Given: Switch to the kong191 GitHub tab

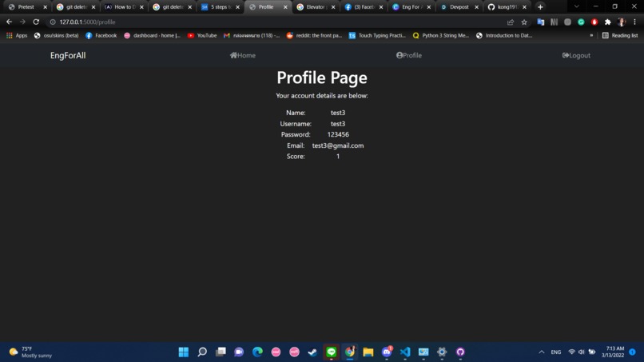Looking at the screenshot, I should [507, 7].
